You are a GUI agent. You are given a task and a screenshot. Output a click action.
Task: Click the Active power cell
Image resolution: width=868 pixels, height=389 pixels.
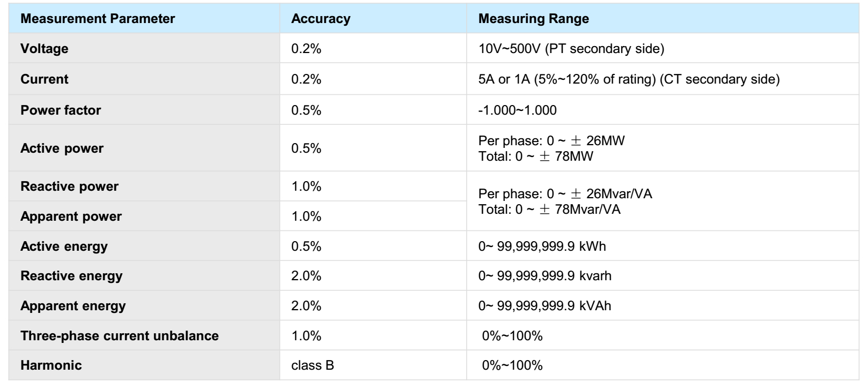coord(62,148)
